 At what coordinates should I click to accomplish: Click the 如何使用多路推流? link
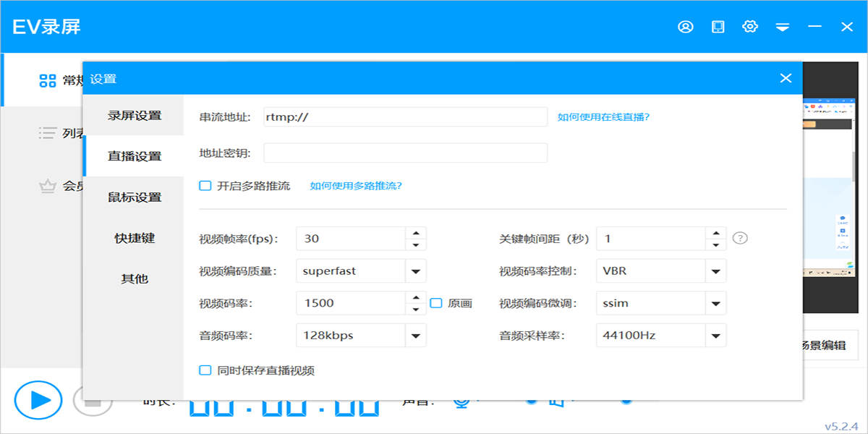[356, 186]
